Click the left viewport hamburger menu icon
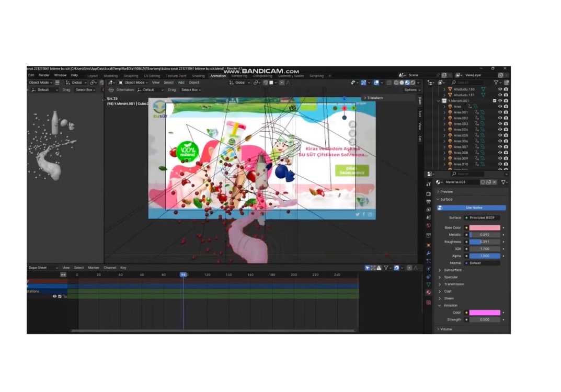 57,83
